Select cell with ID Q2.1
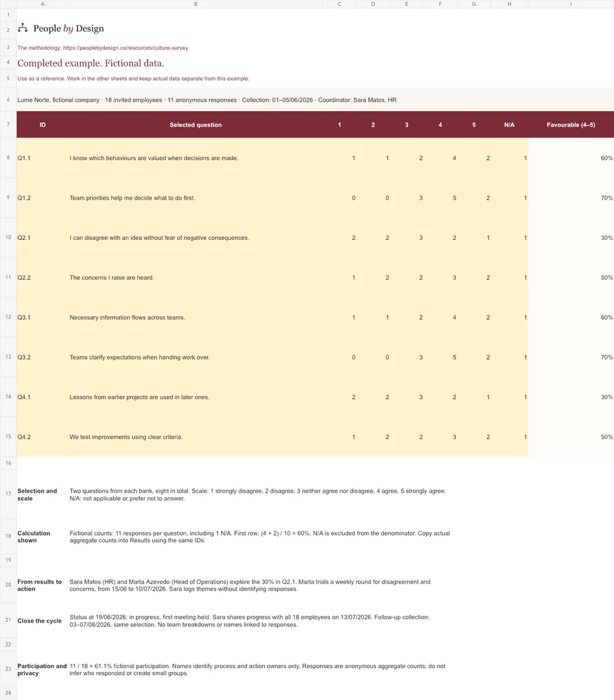 pos(42,237)
